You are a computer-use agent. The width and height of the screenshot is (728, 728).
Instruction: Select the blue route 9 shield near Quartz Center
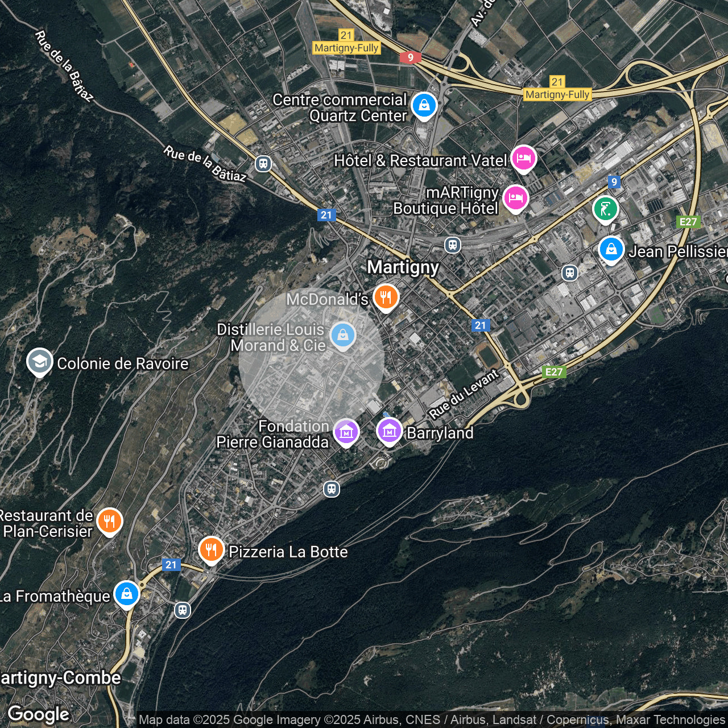[x=411, y=57]
